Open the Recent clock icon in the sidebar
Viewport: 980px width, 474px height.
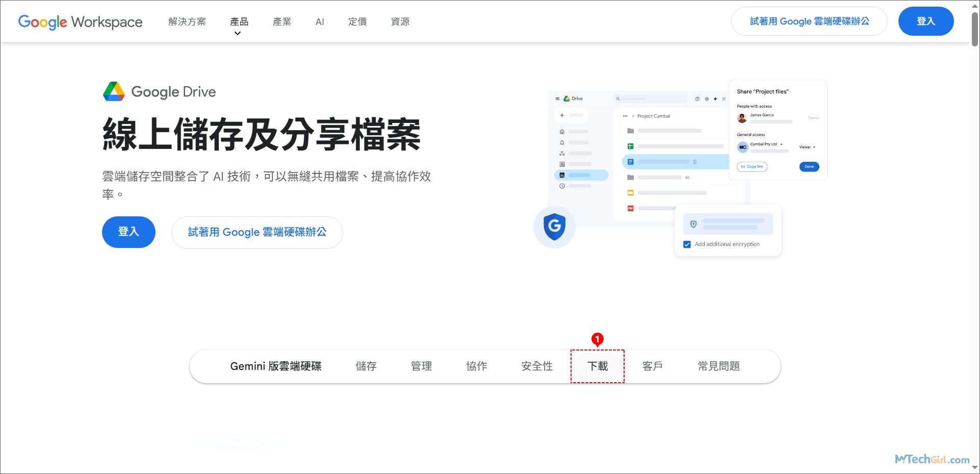tap(562, 186)
